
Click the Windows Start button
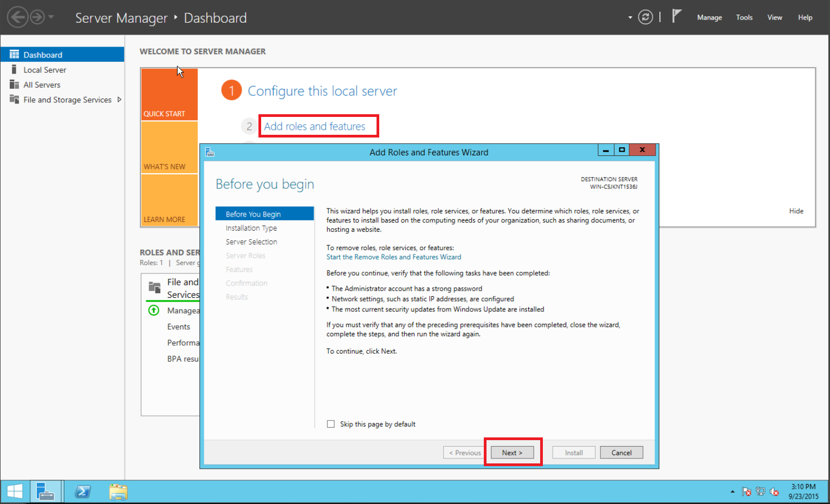(x=15, y=492)
